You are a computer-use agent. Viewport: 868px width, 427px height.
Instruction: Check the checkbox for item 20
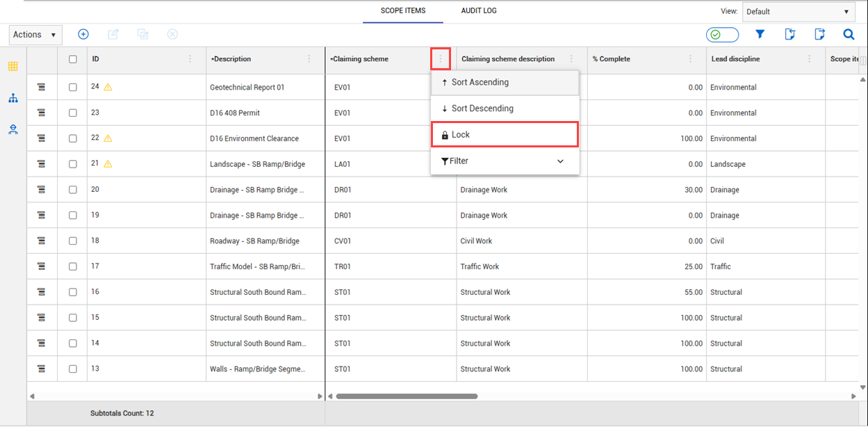point(73,190)
